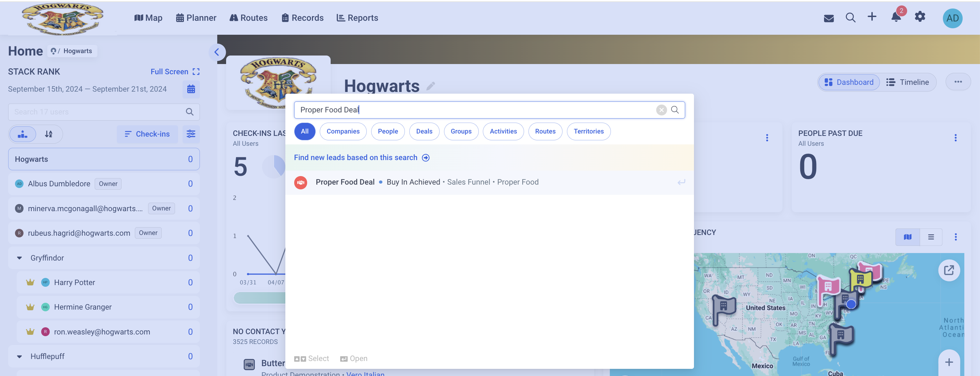Screen dimensions: 980x376
Task: Click arrow icon beside Find new leads
Action: coord(426,158)
